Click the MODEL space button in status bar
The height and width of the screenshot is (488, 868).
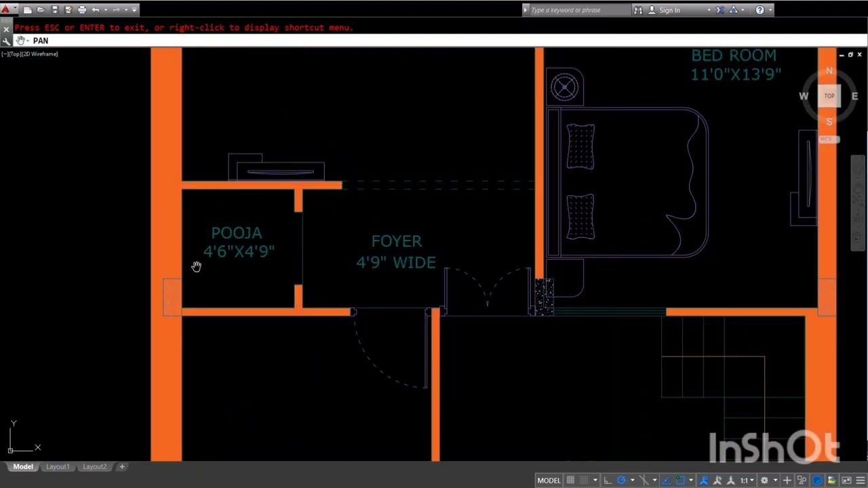(549, 481)
